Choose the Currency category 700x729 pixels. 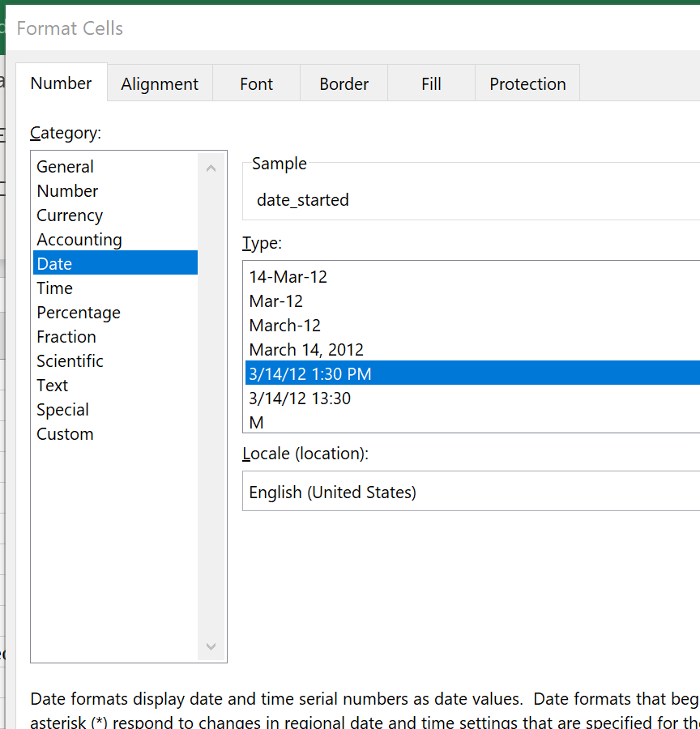click(115, 215)
